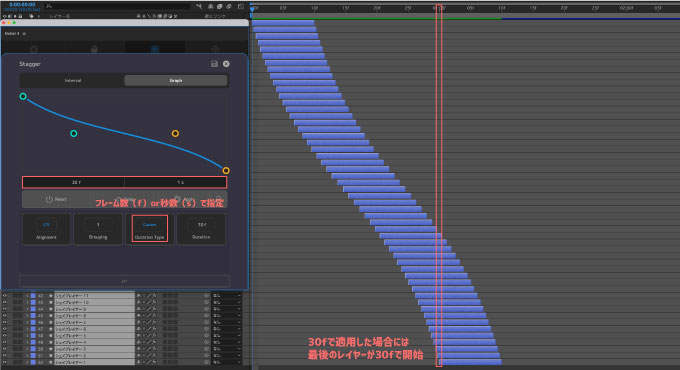
Task: Toggle the eye icon of the bottom layer 52
Action: [x=5, y=362]
